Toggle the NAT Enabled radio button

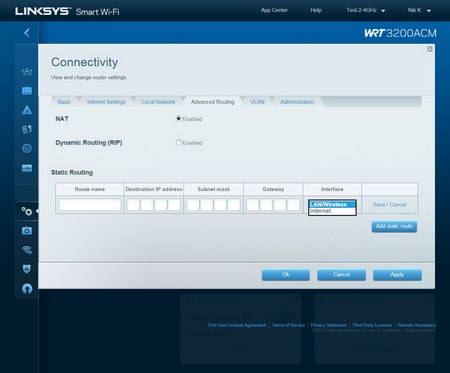tap(178, 119)
